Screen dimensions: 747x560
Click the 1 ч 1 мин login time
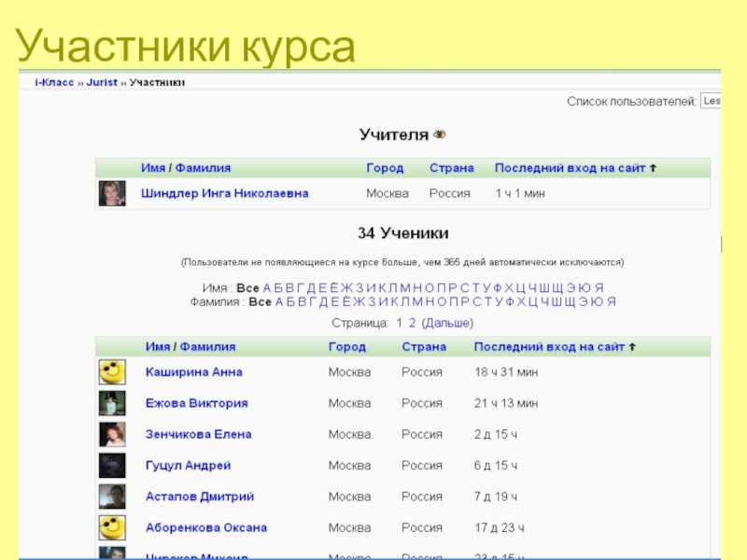point(520,193)
